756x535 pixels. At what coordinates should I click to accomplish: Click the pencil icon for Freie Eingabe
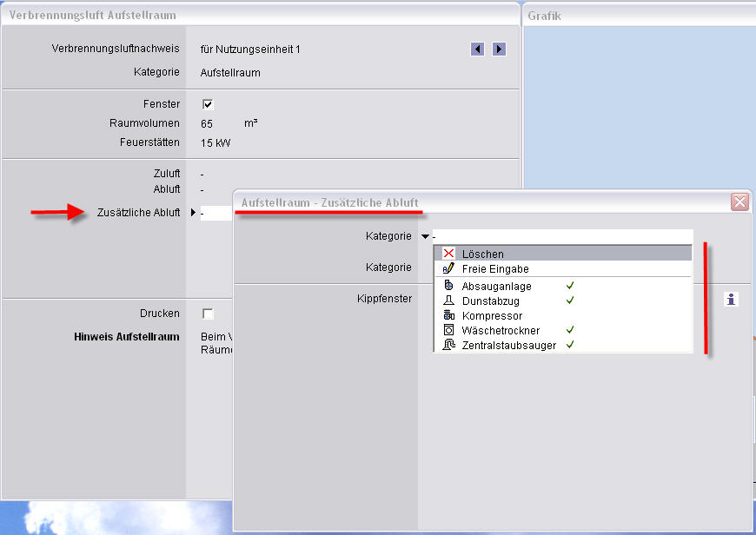448,269
